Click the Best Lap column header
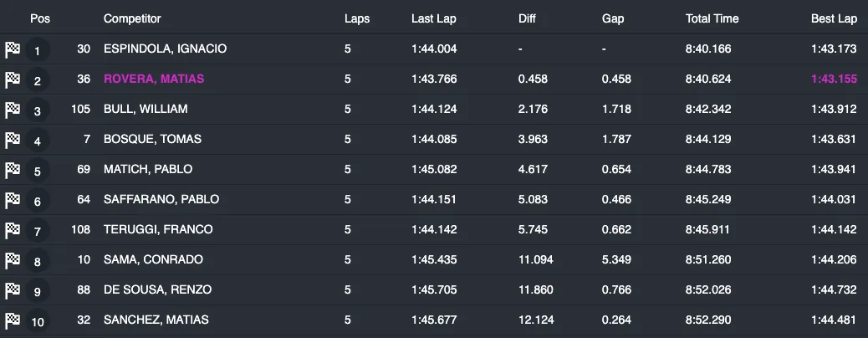The height and width of the screenshot is (338, 868). coord(835,18)
